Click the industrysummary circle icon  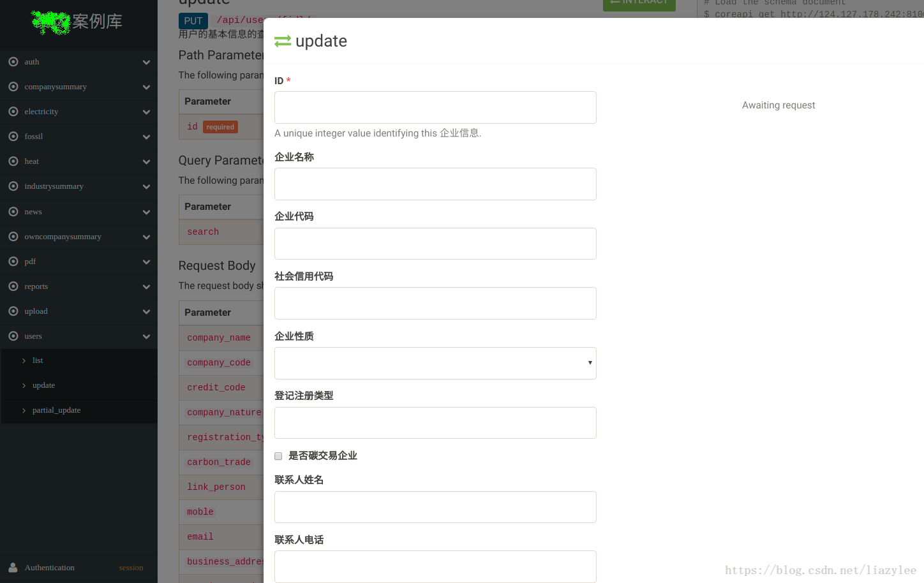(13, 186)
